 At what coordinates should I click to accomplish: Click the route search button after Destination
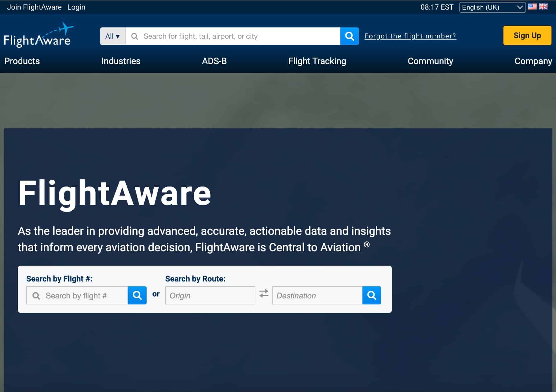(x=372, y=295)
